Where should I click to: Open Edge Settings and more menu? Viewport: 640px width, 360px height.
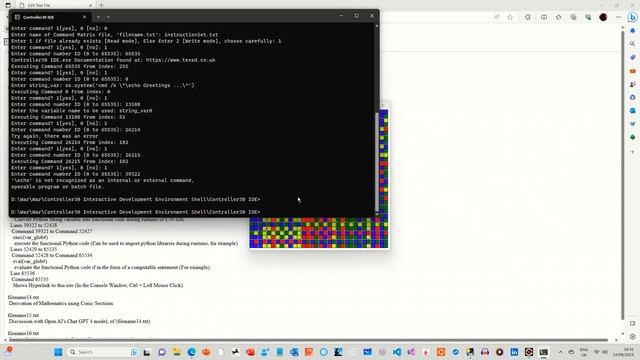[618, 17]
